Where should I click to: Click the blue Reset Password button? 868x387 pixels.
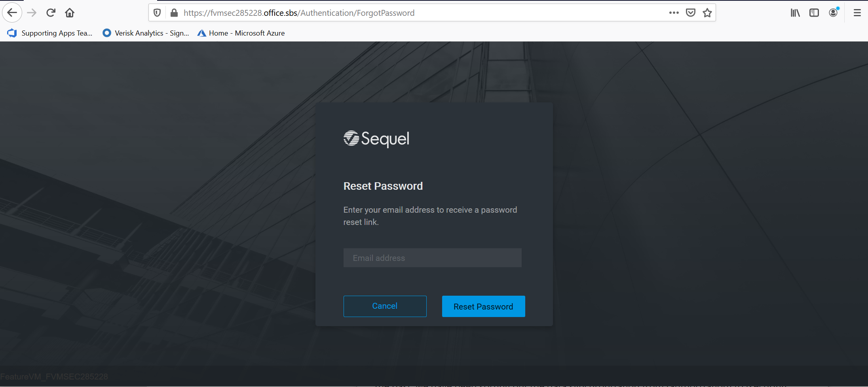tap(483, 306)
